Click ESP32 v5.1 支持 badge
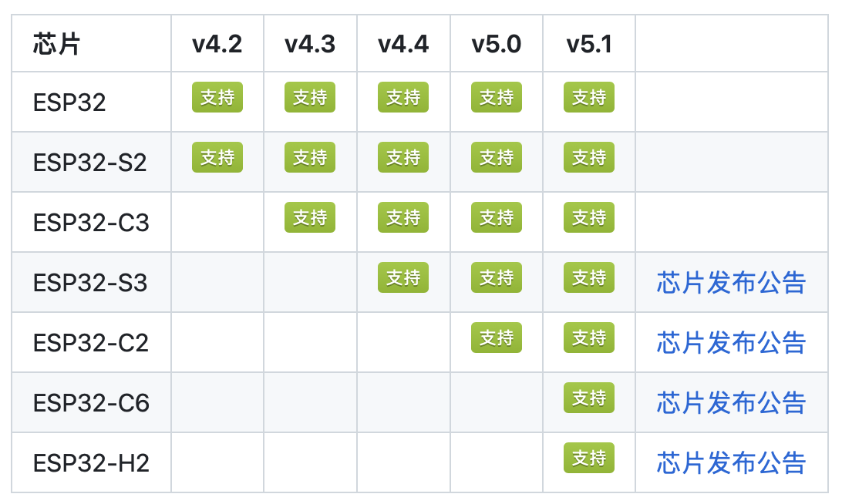Screen dimensions: 842x504 point(588,97)
